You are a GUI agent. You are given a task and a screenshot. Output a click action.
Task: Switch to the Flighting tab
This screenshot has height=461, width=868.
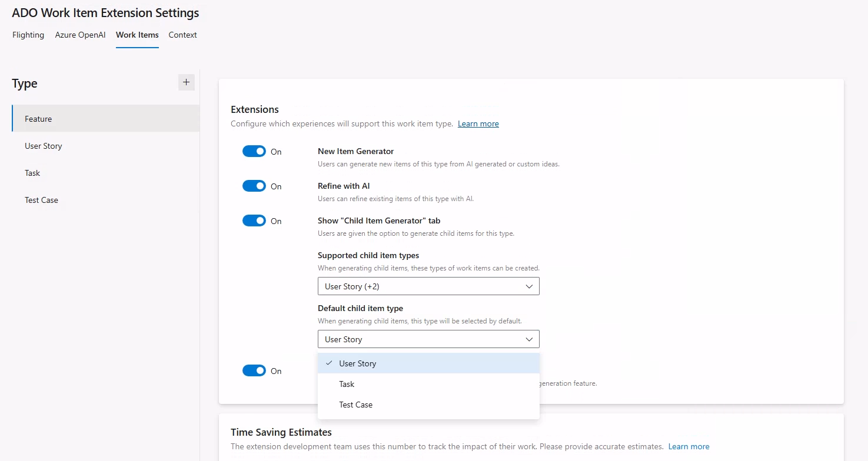(x=28, y=35)
